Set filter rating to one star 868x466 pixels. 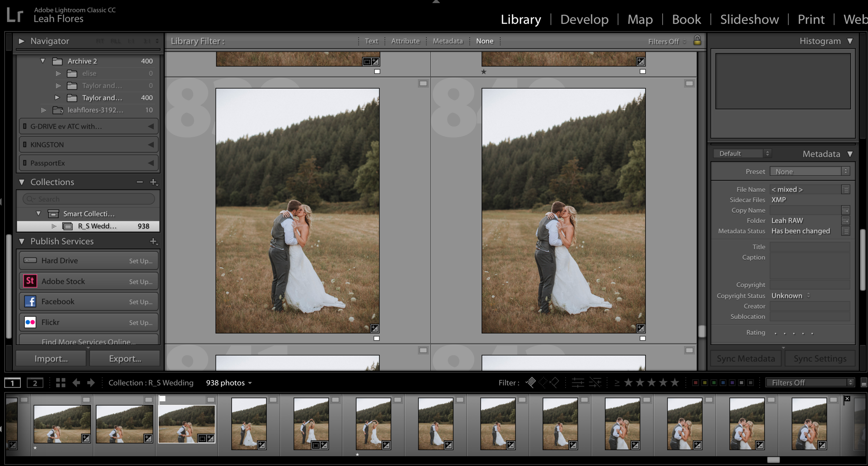628,382
